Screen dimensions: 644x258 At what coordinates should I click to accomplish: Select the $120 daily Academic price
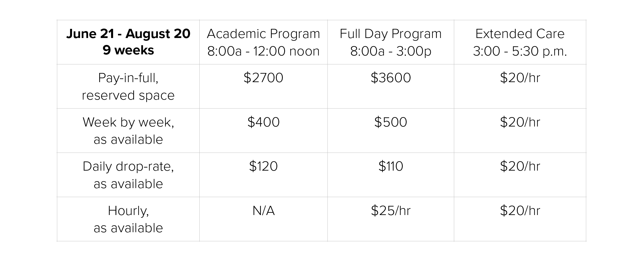click(x=263, y=166)
